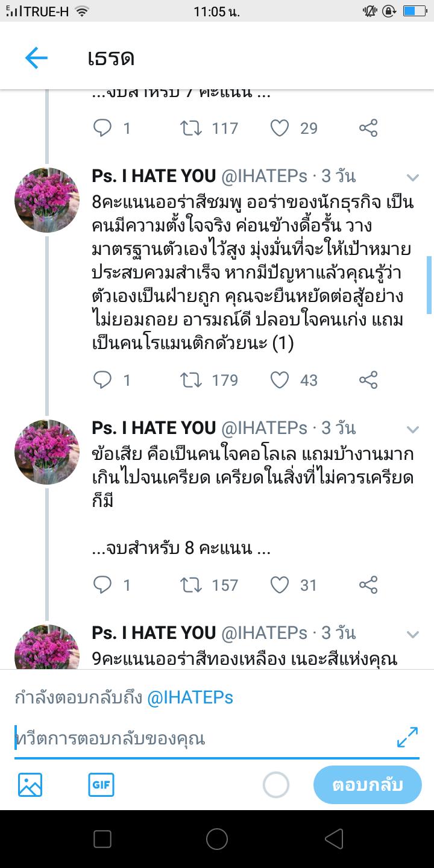Viewport: 434px width, 868px height.
Task: Open options chevron on the 9คะแนน tweet
Action: (413, 634)
